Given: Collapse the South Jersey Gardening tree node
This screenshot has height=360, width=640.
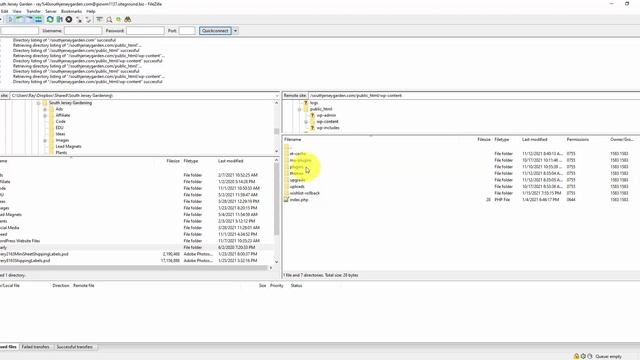Looking at the screenshot, I should point(38,103).
